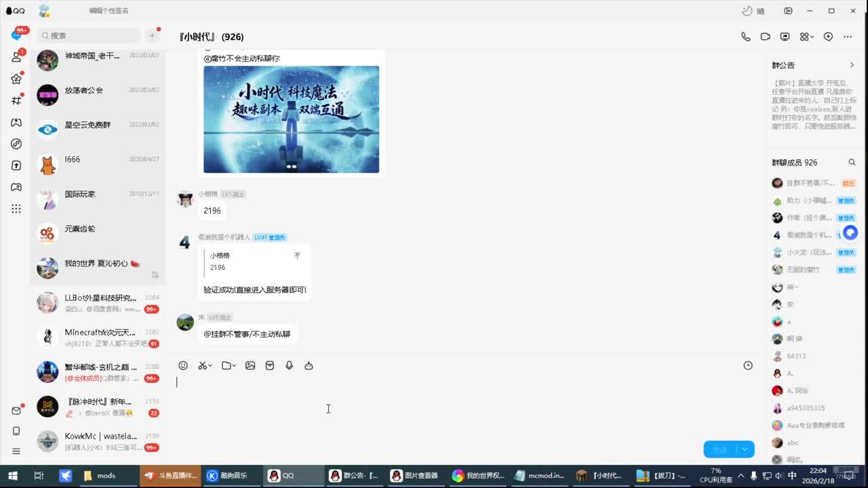The width and height of the screenshot is (868, 488).
Task: Start a group voice call
Action: click(x=746, y=37)
